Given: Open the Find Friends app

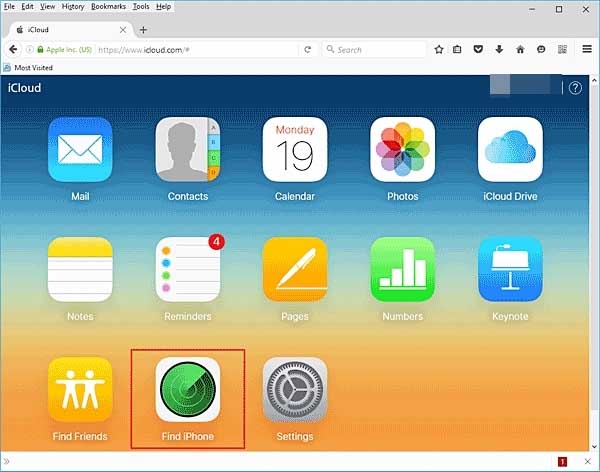Looking at the screenshot, I should [x=80, y=389].
